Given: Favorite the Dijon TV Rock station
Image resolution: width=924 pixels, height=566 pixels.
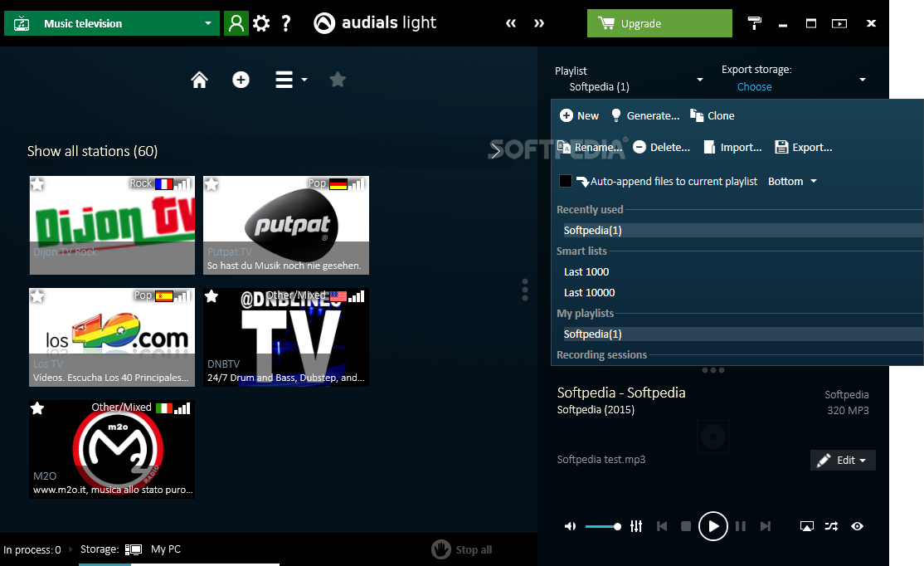Looking at the screenshot, I should [37, 184].
